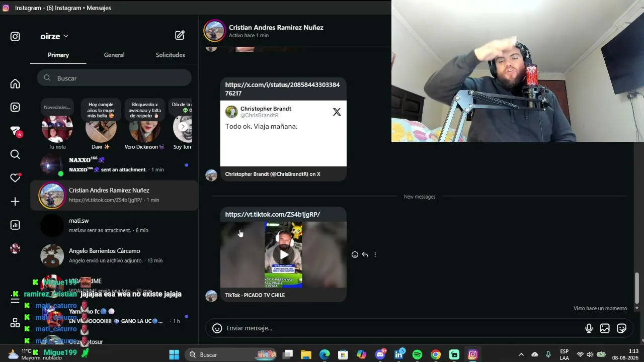Screen dimensions: 644x362
Task: Go to Instagram Home feed
Action: pyautogui.click(x=15, y=84)
